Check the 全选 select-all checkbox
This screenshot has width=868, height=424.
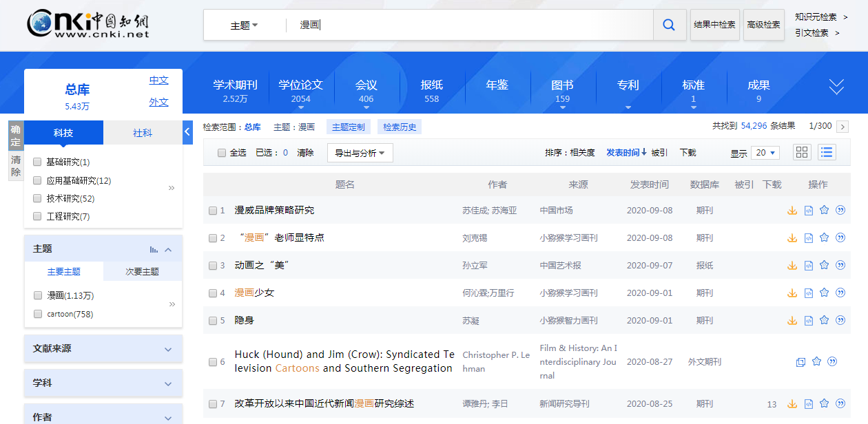pyautogui.click(x=222, y=153)
